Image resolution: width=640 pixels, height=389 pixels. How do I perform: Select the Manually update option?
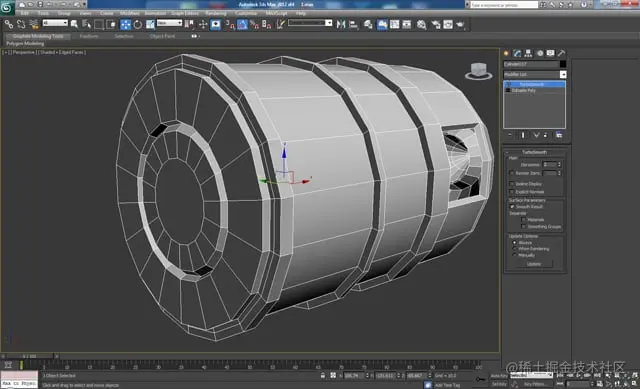(515, 255)
